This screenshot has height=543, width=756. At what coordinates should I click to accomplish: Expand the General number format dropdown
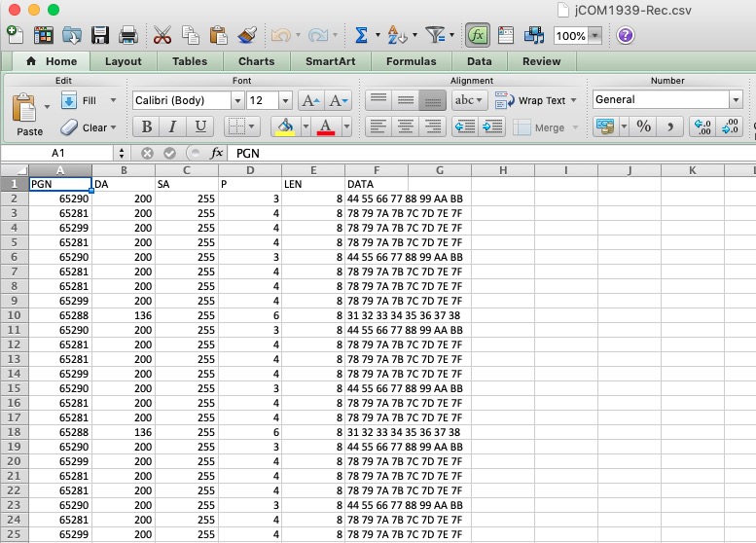[735, 99]
